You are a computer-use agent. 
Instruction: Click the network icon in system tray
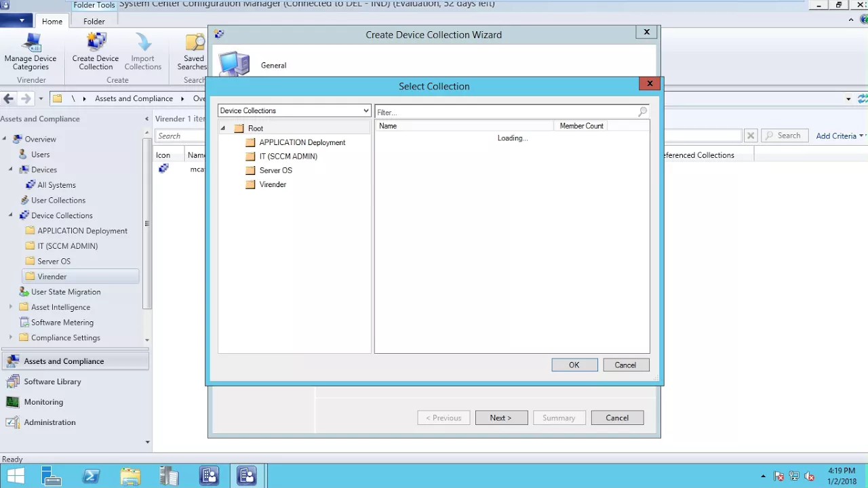click(794, 476)
